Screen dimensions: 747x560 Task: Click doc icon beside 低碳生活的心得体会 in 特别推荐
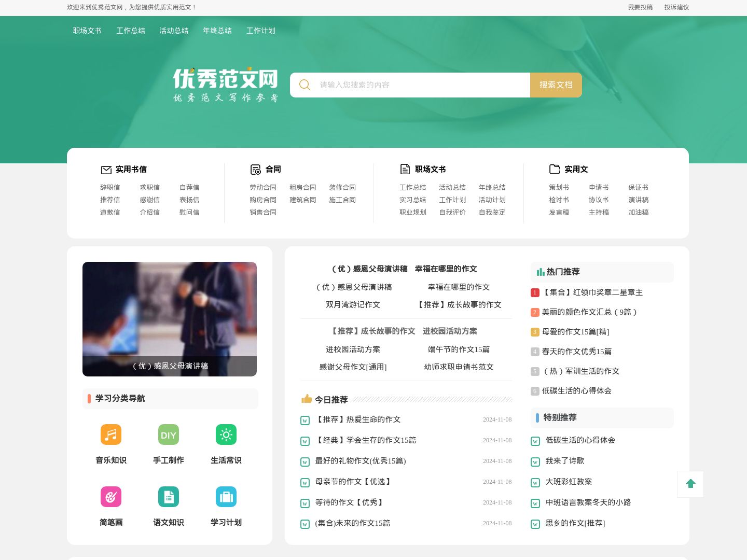pos(535,441)
